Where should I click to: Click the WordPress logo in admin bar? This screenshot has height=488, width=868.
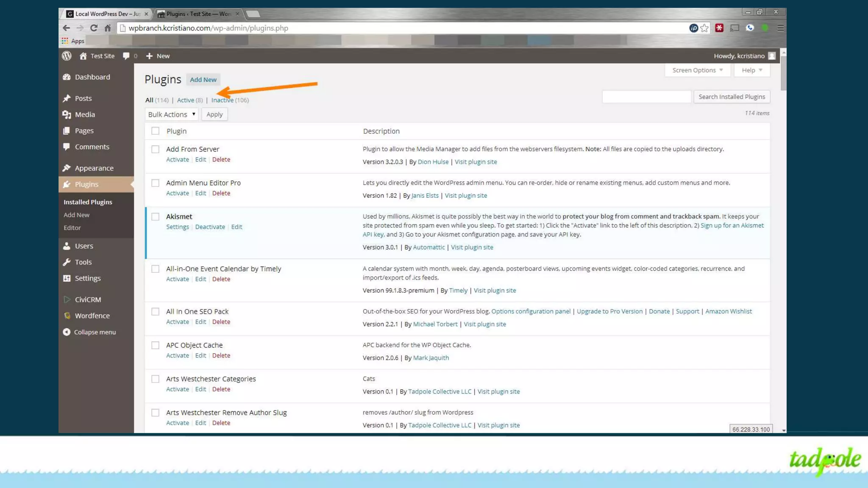[x=67, y=56]
